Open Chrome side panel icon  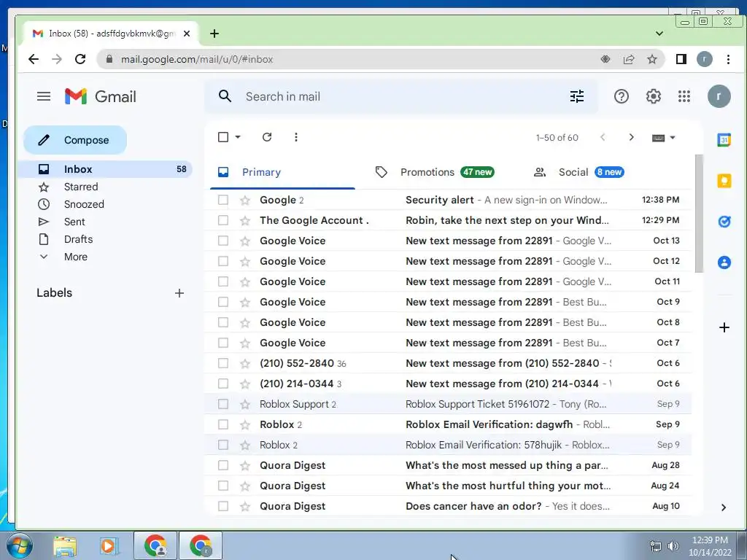681,59
